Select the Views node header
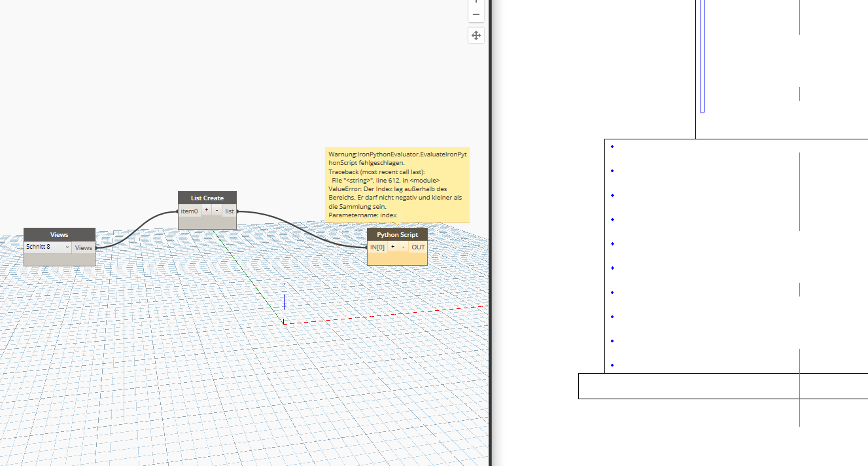Image resolution: width=868 pixels, height=466 pixels. click(x=59, y=234)
